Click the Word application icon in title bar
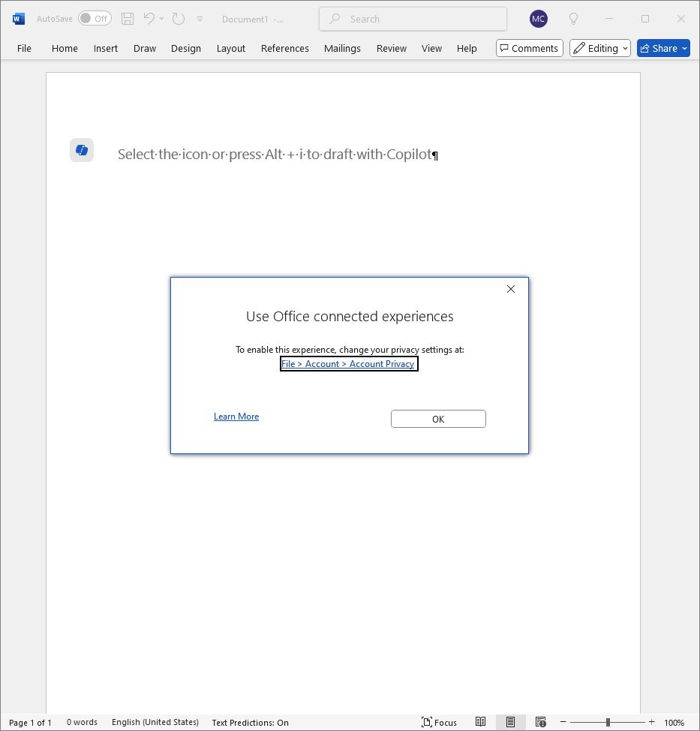 [x=19, y=19]
